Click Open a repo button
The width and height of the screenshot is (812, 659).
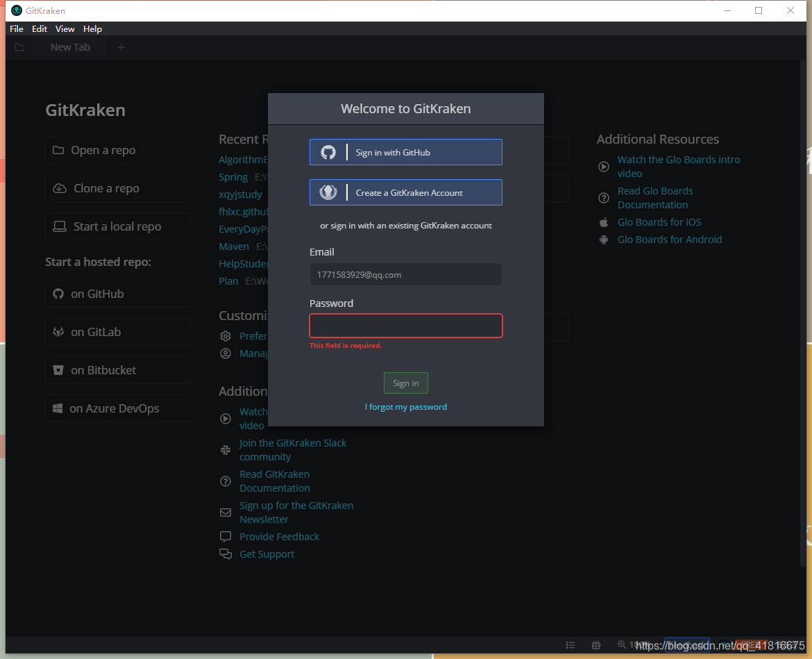118,150
